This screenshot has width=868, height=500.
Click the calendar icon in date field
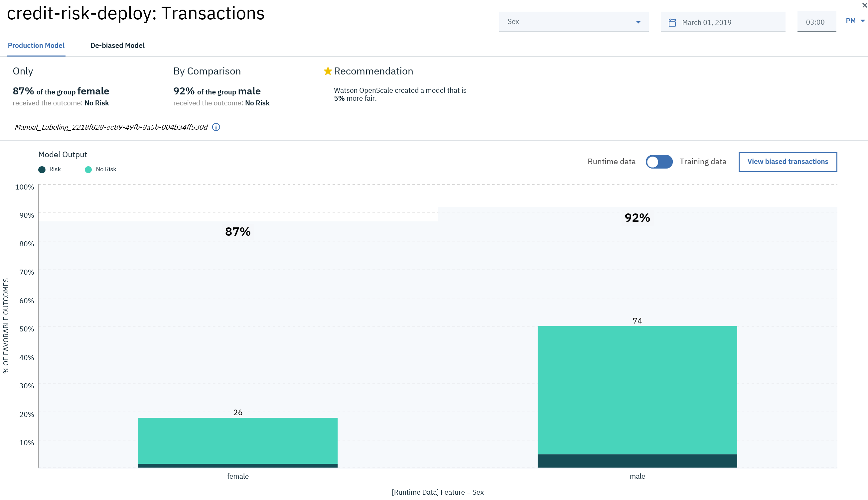(672, 23)
